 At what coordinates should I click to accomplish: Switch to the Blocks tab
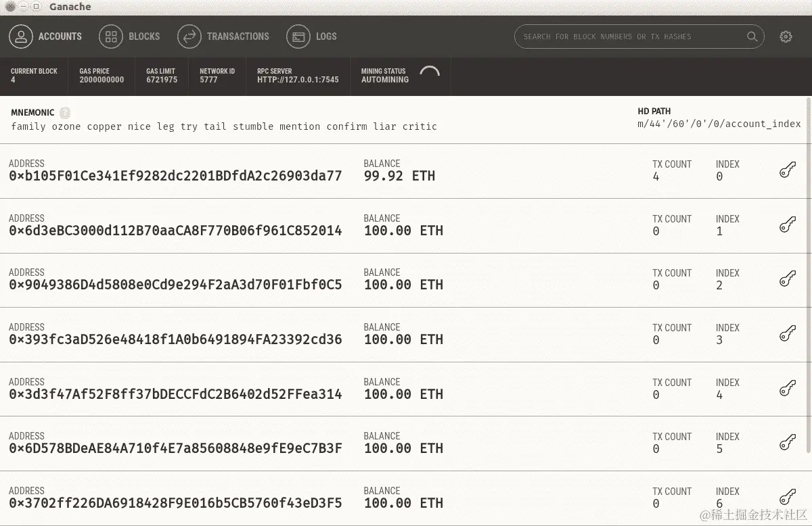click(130, 37)
